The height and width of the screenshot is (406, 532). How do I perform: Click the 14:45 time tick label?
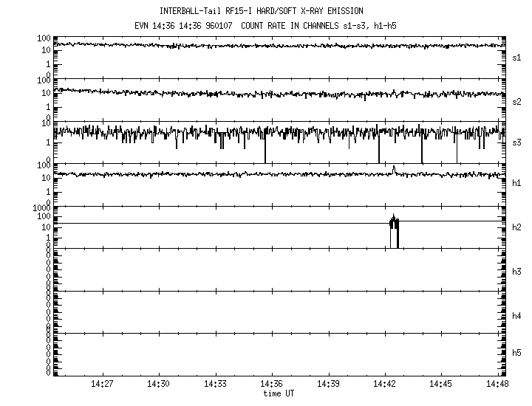tap(441, 385)
